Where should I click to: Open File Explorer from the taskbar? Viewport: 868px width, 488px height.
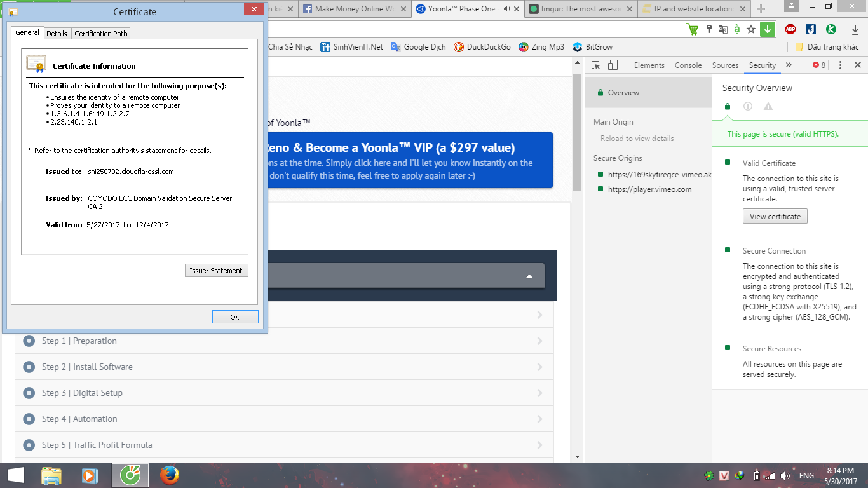pyautogui.click(x=51, y=475)
